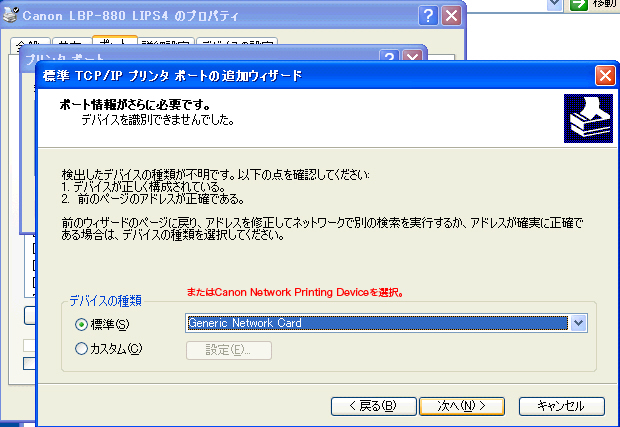Select the カスタム(C) radio button
The height and width of the screenshot is (427, 620).
(x=81, y=348)
